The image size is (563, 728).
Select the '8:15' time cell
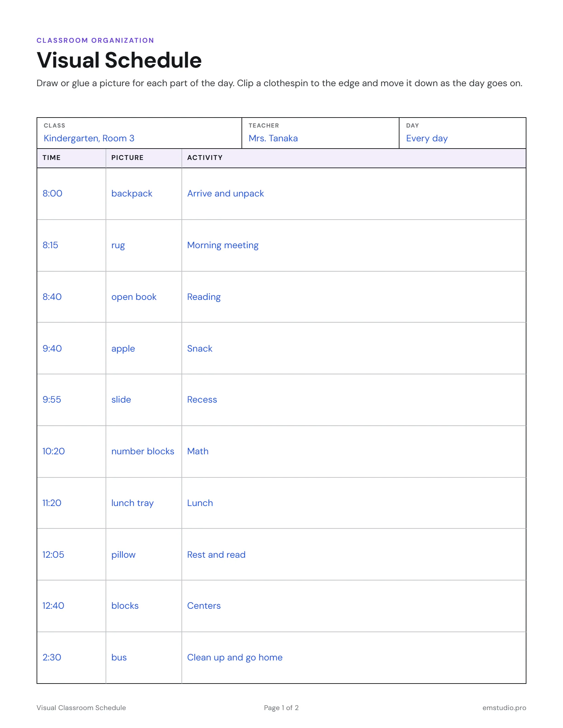pyautogui.click(x=71, y=245)
